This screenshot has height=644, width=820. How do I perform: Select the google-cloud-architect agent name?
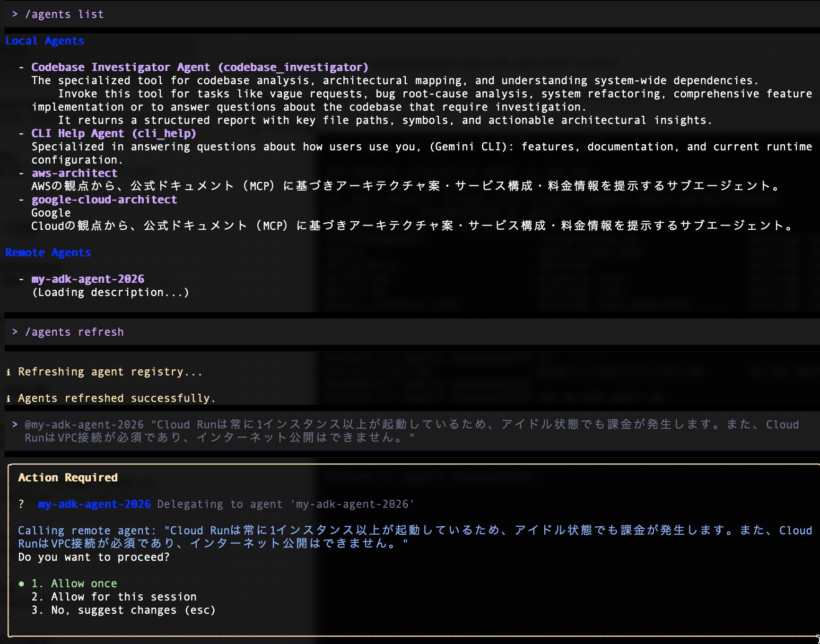point(104,200)
